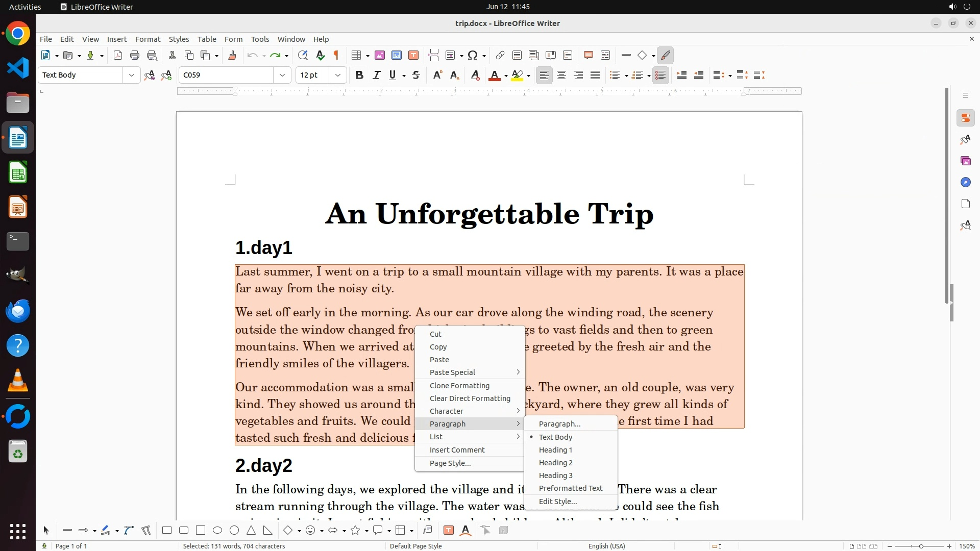Expand the paragraph style dropdown

[132, 75]
